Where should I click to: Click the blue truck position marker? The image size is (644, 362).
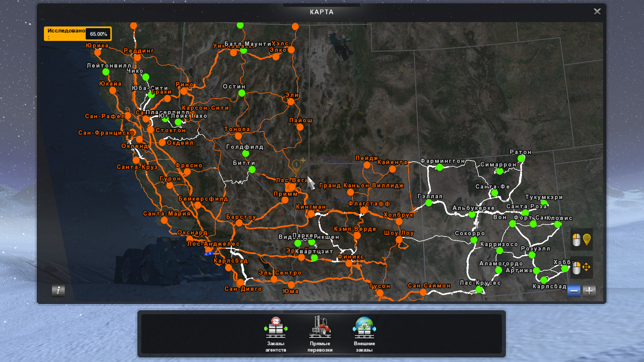(x=209, y=254)
